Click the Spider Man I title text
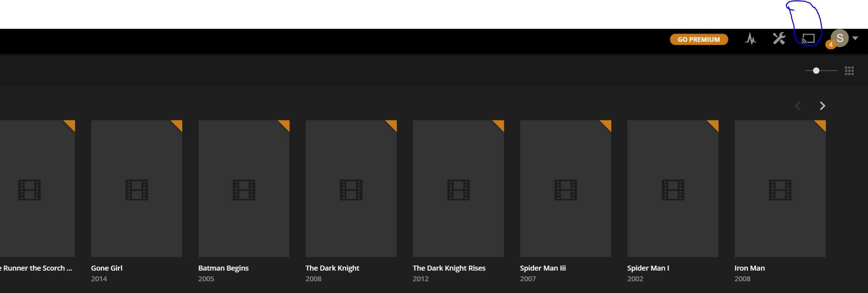Image resolution: width=868 pixels, height=293 pixels. click(x=648, y=268)
